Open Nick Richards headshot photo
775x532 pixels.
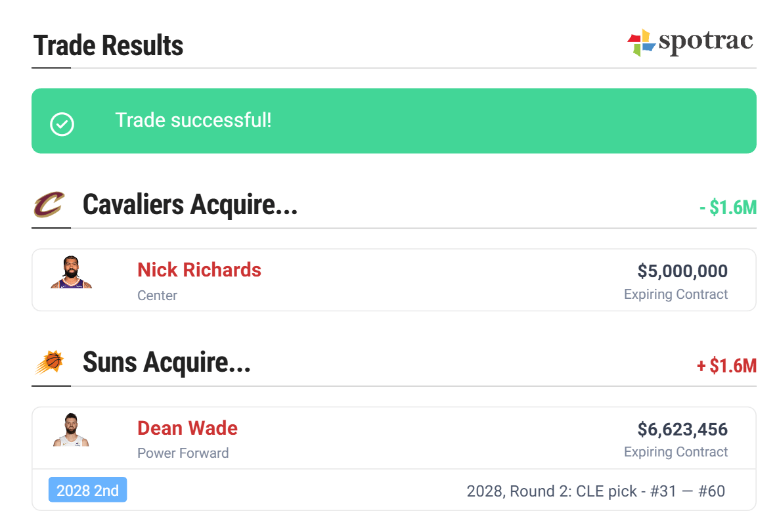click(71, 273)
